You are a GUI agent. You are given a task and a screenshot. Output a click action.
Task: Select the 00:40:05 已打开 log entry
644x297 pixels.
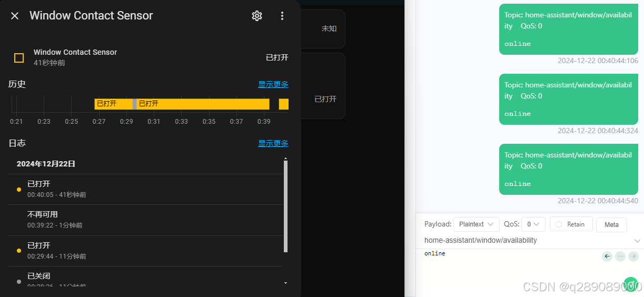point(145,189)
